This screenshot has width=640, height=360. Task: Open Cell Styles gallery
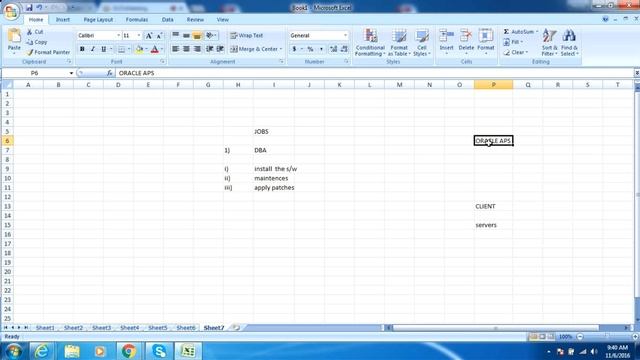tap(422, 42)
